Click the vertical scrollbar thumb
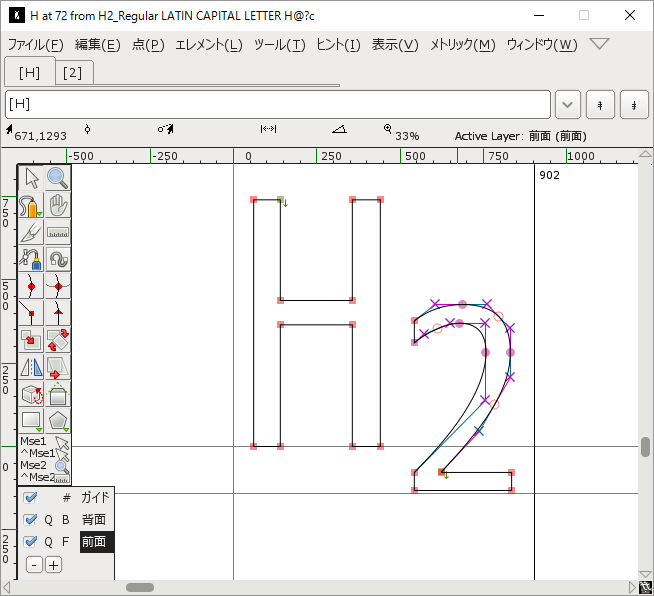654x596 pixels. tap(645, 447)
